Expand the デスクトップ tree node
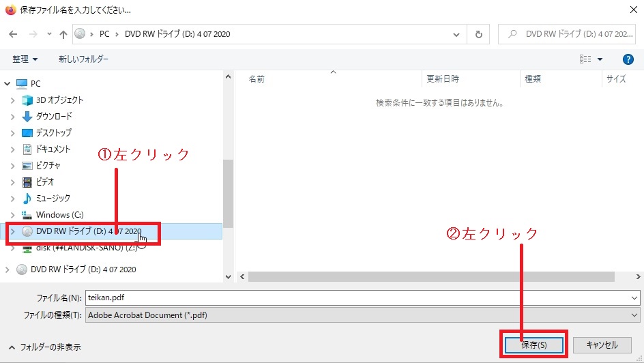Image resolution: width=644 pixels, height=363 pixels. coord(13,132)
